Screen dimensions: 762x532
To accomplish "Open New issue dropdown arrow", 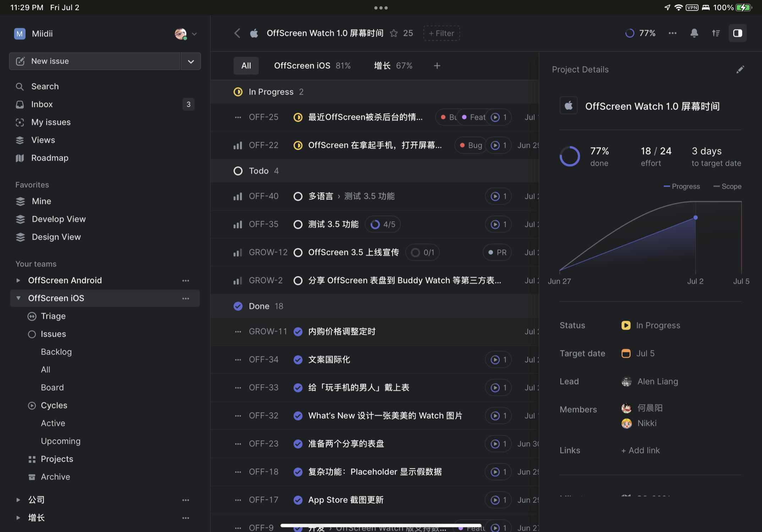I will pyautogui.click(x=191, y=61).
